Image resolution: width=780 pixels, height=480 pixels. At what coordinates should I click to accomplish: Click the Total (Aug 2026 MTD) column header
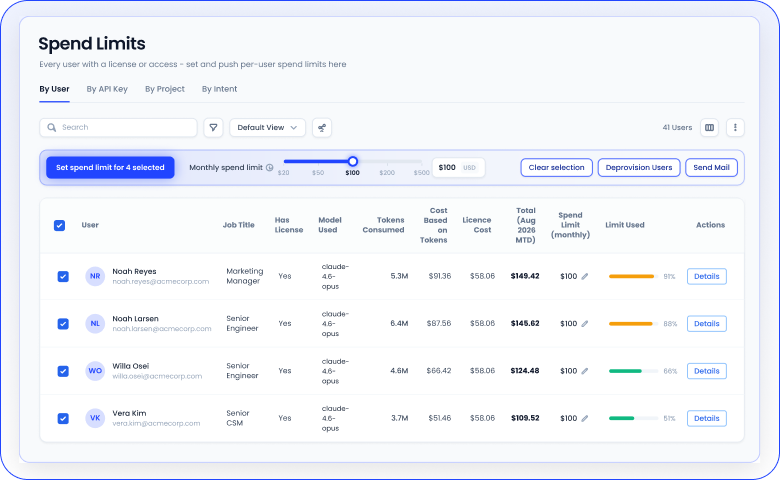[526, 225]
